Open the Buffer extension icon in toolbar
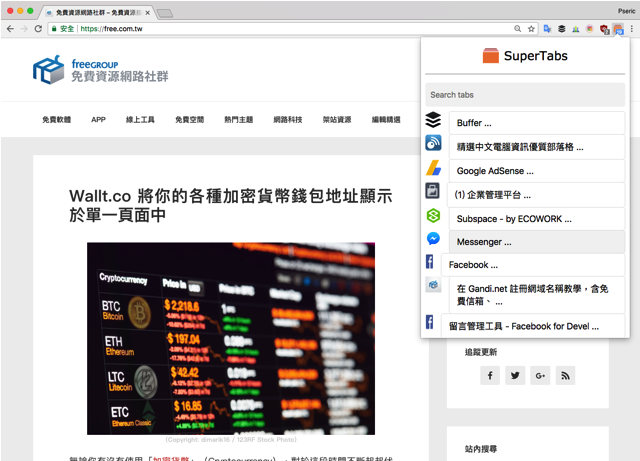 tap(562, 29)
